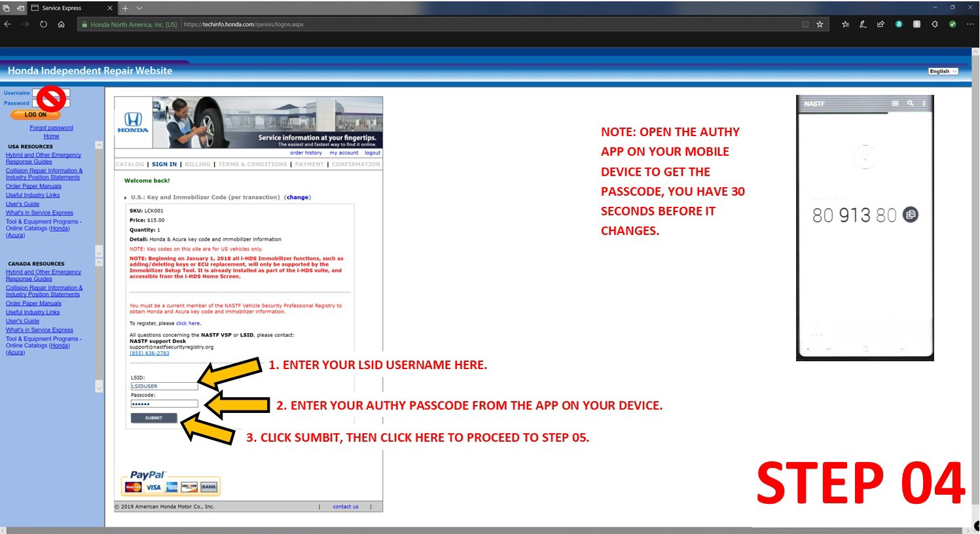Open the my account link
Viewport: 980px width, 534px height.
pos(344,153)
